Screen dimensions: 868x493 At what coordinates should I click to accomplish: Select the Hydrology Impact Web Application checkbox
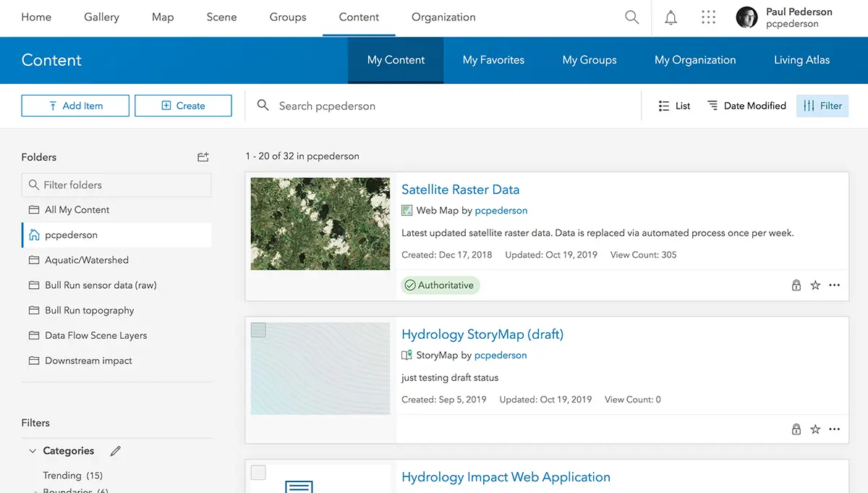(x=258, y=472)
